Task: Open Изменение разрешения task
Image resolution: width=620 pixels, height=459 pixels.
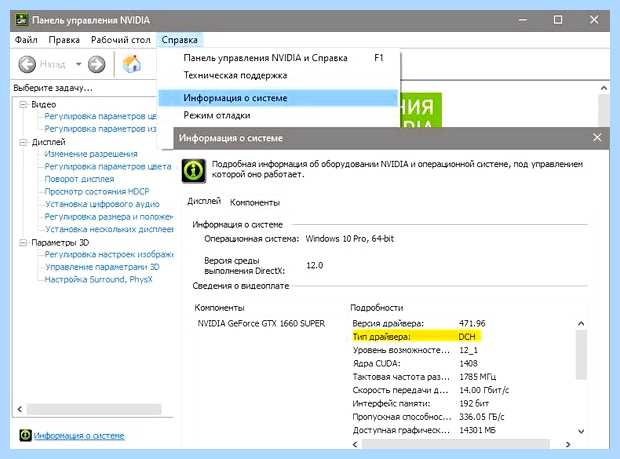Action: tap(91, 154)
